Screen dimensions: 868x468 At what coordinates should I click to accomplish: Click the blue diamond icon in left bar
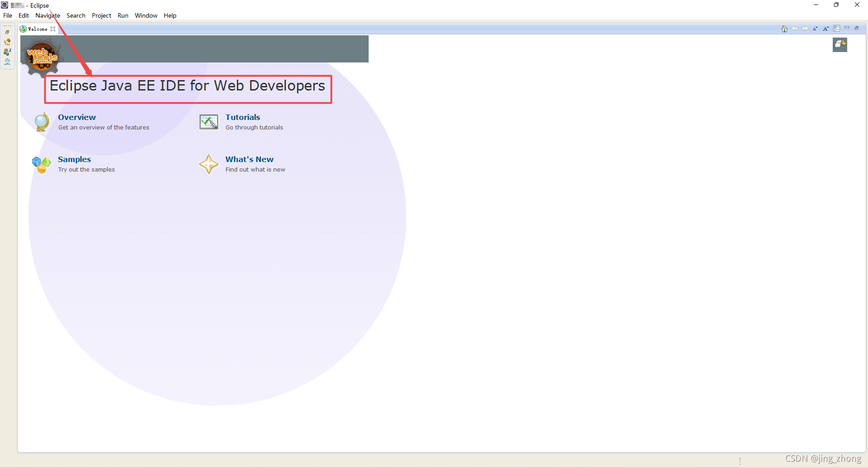(7, 62)
